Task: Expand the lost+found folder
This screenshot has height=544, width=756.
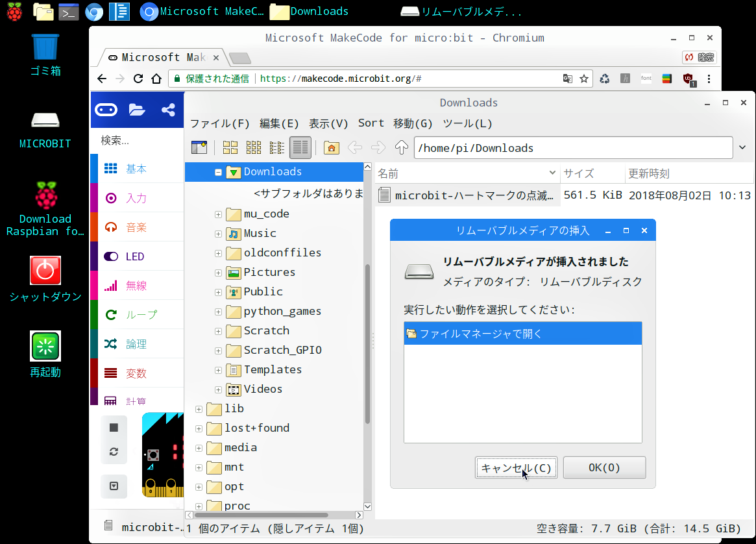Action: 199,428
